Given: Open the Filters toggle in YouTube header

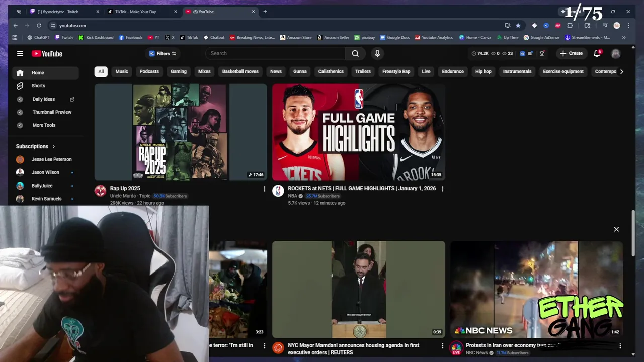Looking at the screenshot, I should click(x=162, y=53).
